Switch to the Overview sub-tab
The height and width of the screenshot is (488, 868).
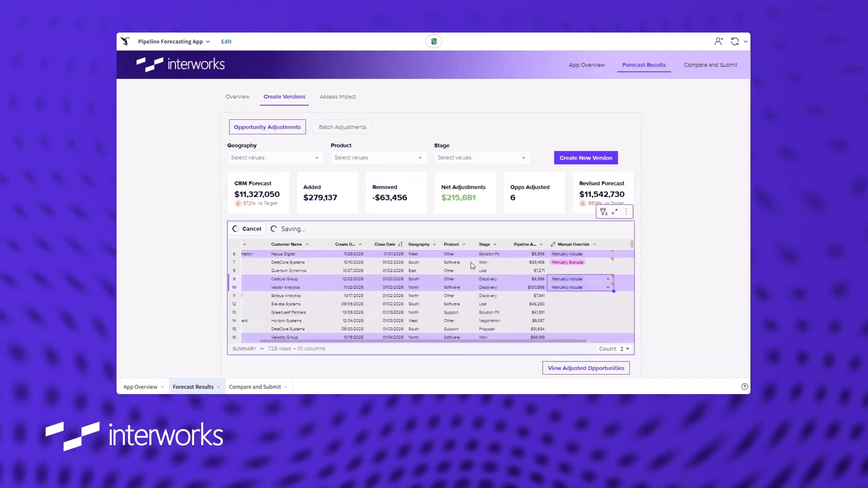(x=237, y=97)
